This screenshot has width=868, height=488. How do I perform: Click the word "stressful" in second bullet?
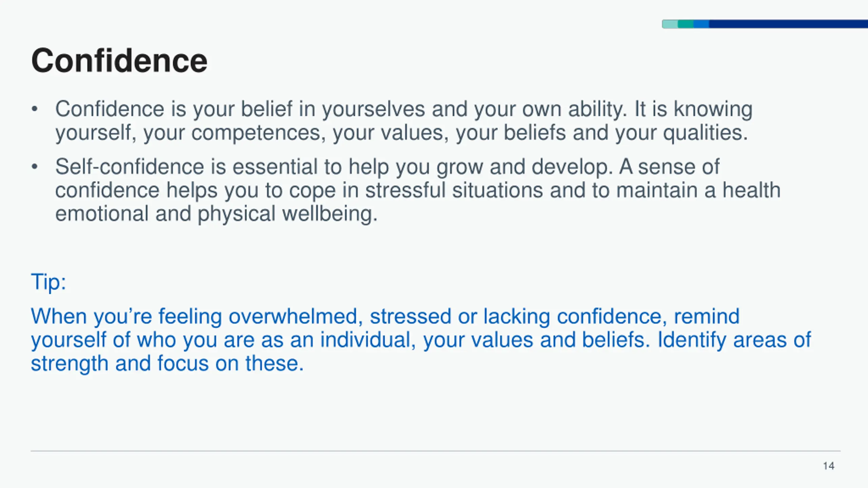[x=405, y=190]
